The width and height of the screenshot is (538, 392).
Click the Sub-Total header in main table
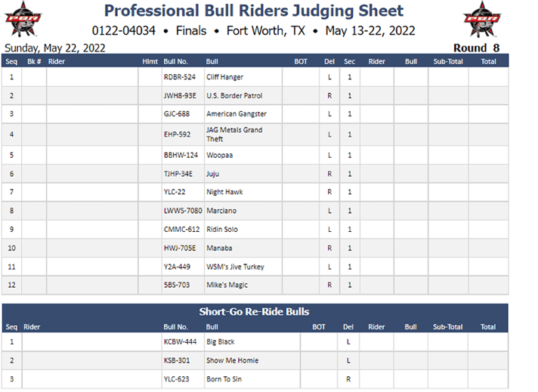[x=448, y=62]
